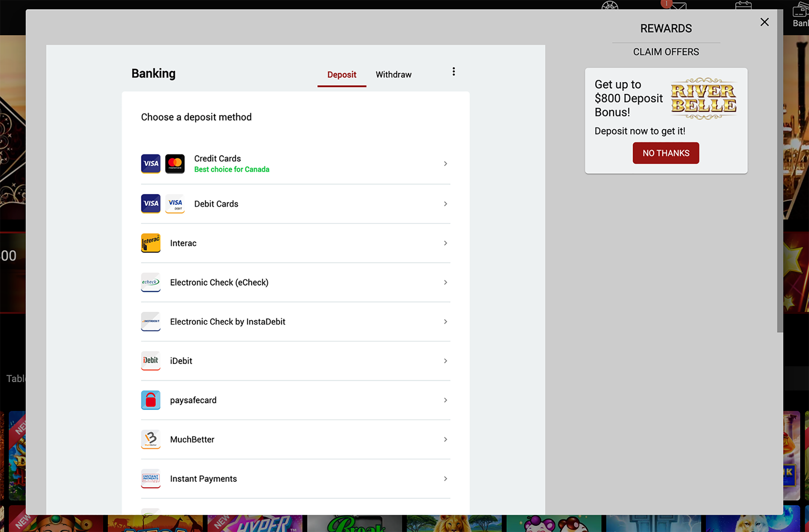This screenshot has width=809, height=532.
Task: Choose the Electronic Check by InstaDebit option
Action: click(227, 322)
